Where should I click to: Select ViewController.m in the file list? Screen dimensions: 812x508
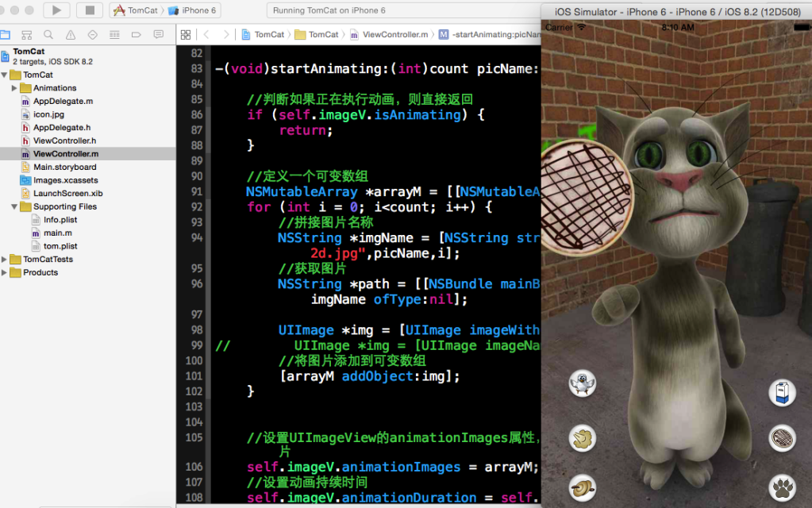point(66,154)
